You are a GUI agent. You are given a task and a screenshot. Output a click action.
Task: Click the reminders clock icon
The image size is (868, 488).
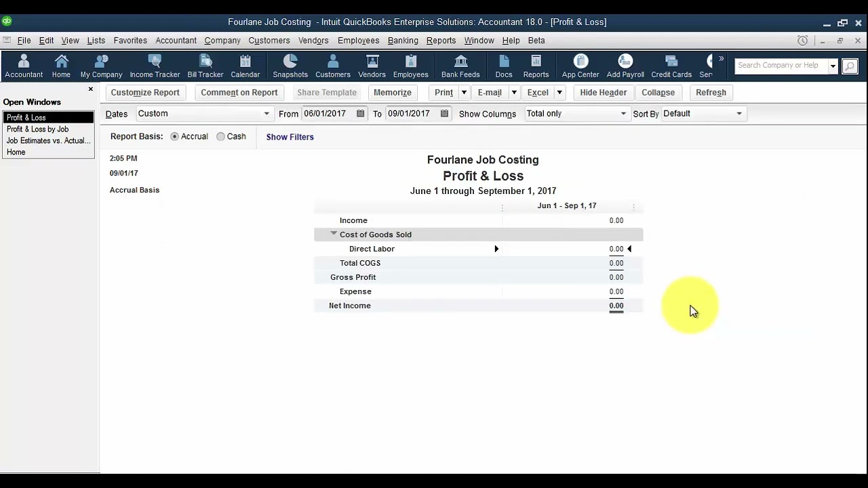pos(803,41)
